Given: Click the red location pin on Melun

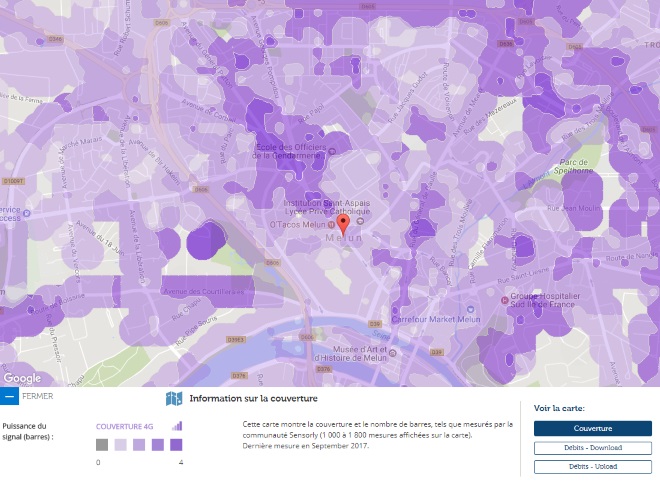Looking at the screenshot, I should (x=342, y=214).
